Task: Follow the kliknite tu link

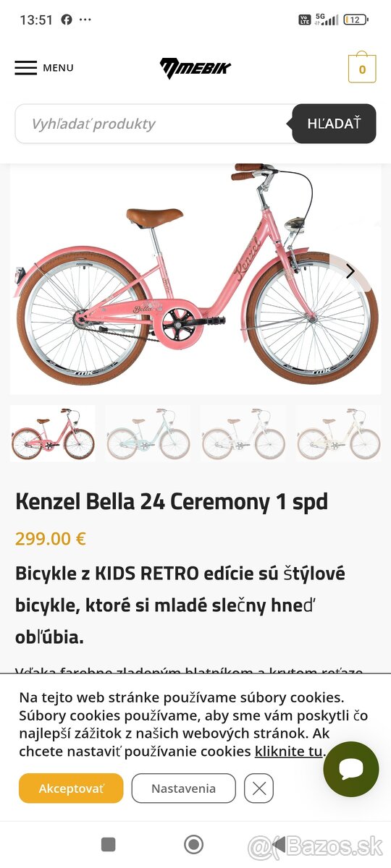Action: click(x=288, y=751)
